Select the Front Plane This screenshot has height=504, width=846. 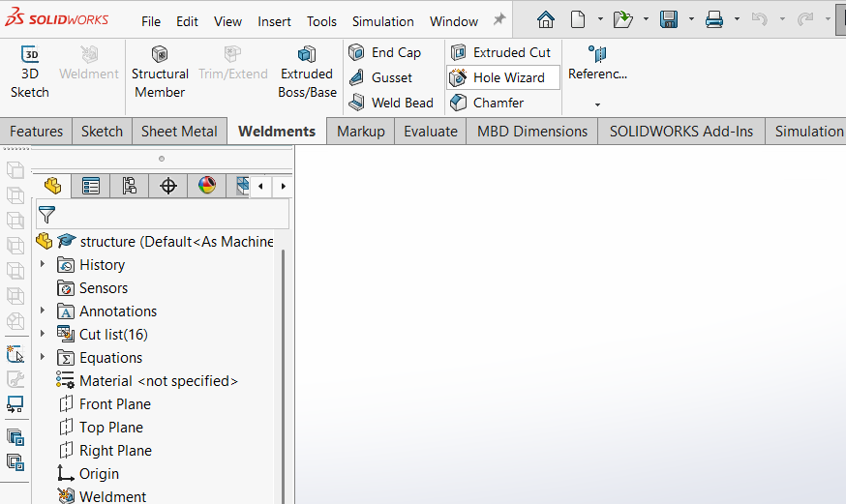click(105, 403)
